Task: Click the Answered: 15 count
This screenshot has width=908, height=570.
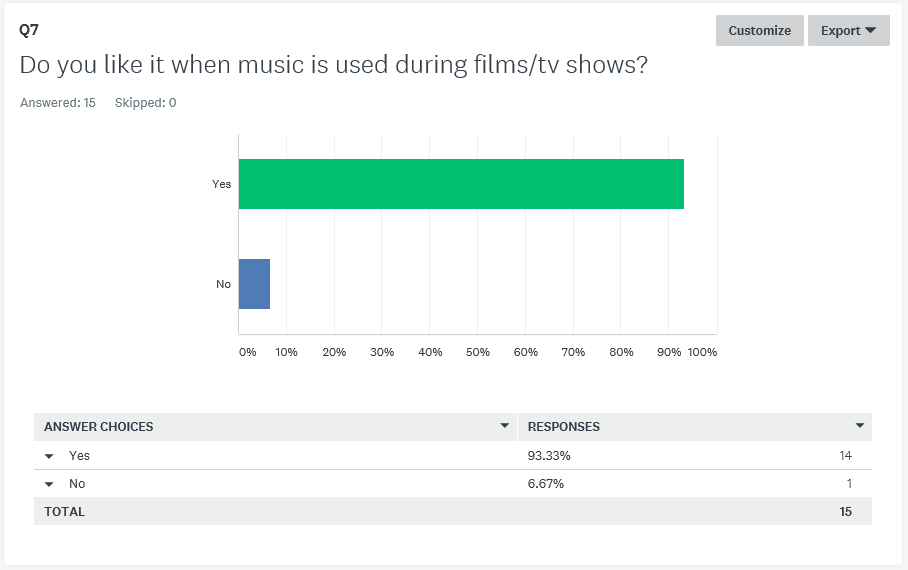Action: [57, 103]
